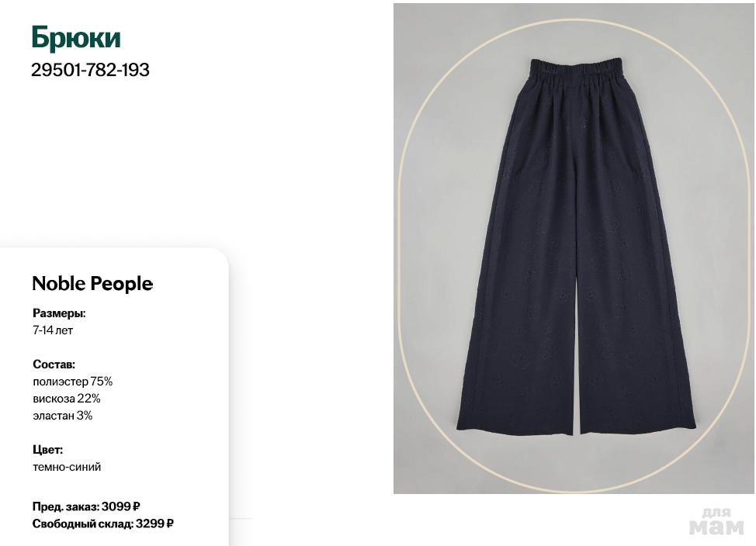
Task: Select the 7-14 лет size text
Action: [x=53, y=330]
